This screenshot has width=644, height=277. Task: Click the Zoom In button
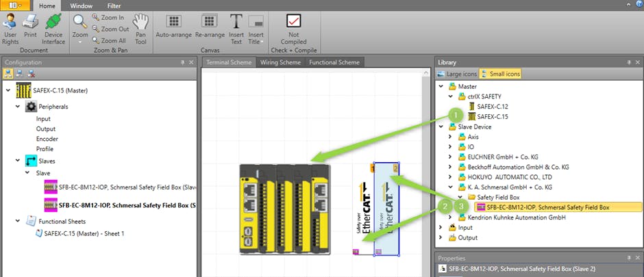(x=109, y=18)
